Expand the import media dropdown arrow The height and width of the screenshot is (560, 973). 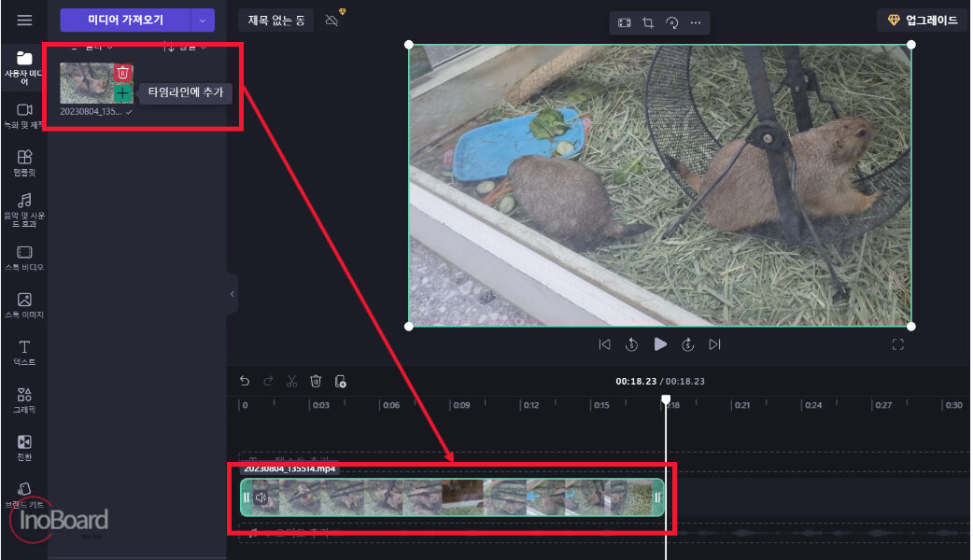coord(203,20)
